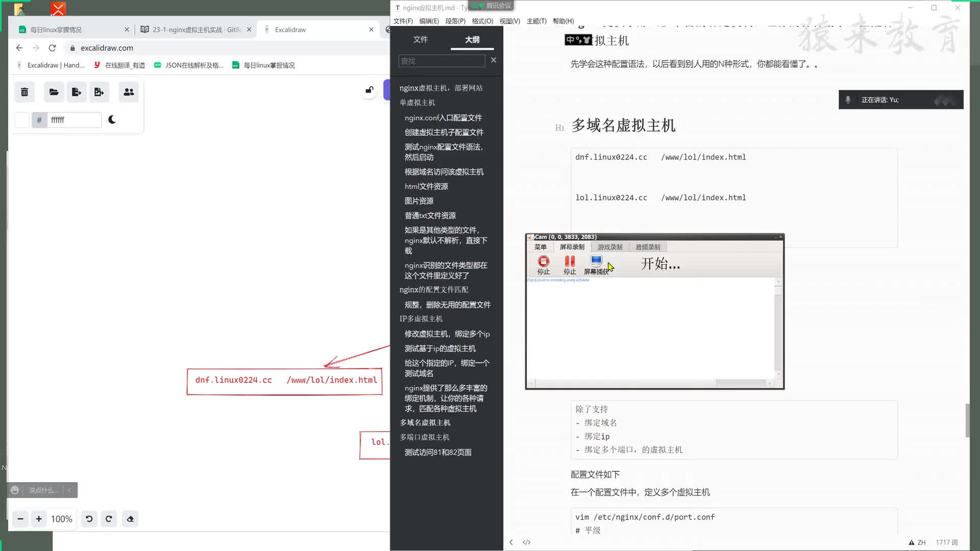Click the 查找 search field in sidebar
The image size is (980, 551).
pos(442,61)
